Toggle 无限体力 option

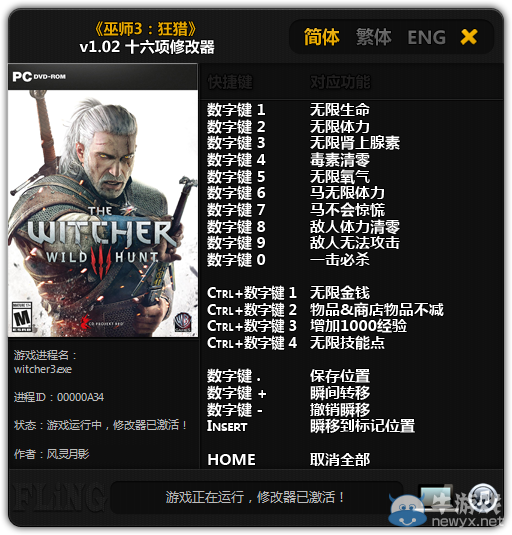(340, 127)
